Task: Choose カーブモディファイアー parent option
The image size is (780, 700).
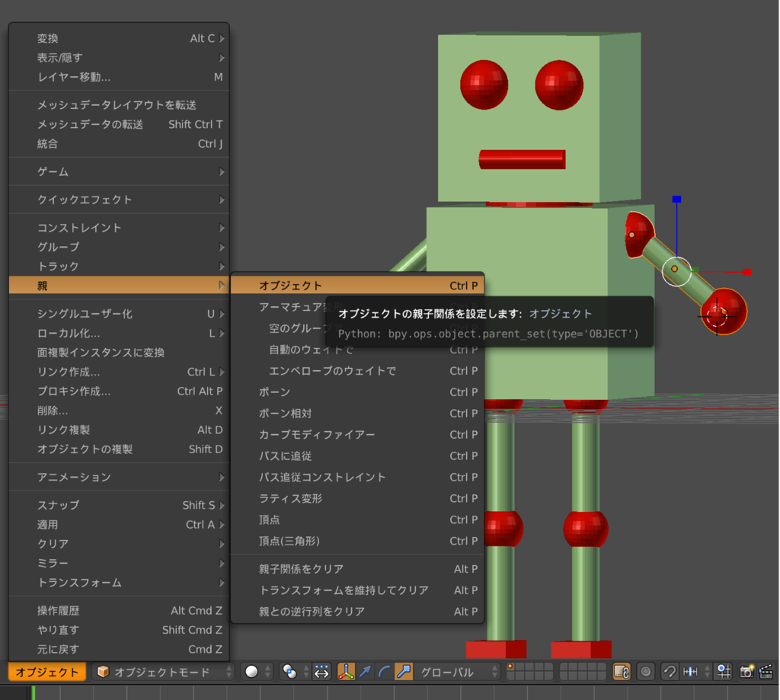Action: pyautogui.click(x=357, y=434)
